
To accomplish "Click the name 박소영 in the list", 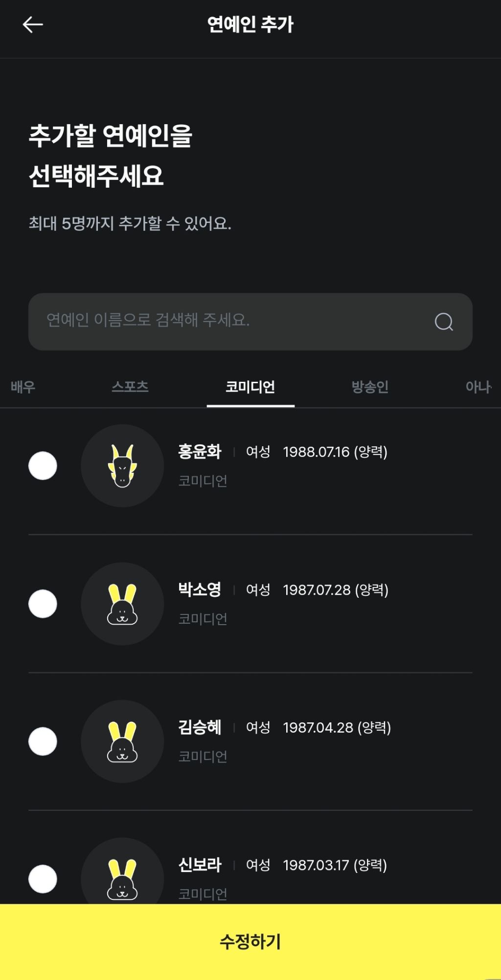I will [x=200, y=589].
